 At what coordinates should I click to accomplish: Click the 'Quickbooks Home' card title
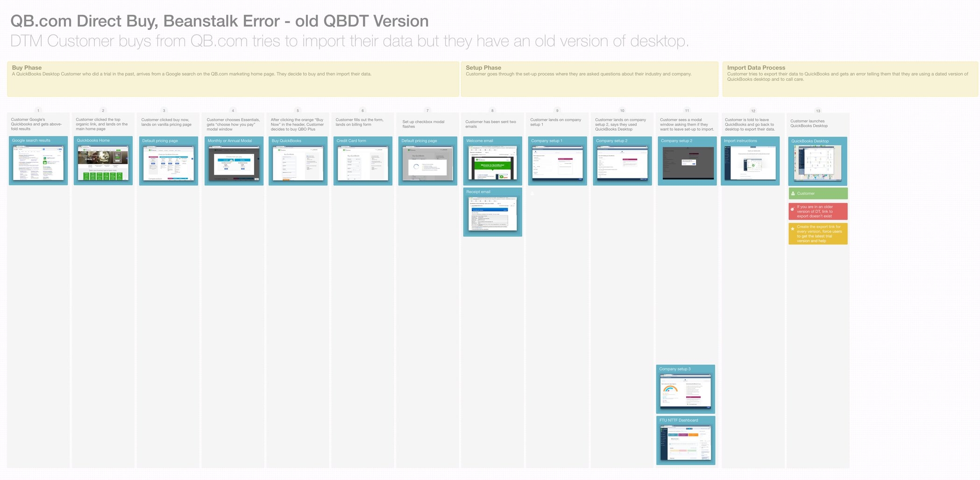click(93, 140)
